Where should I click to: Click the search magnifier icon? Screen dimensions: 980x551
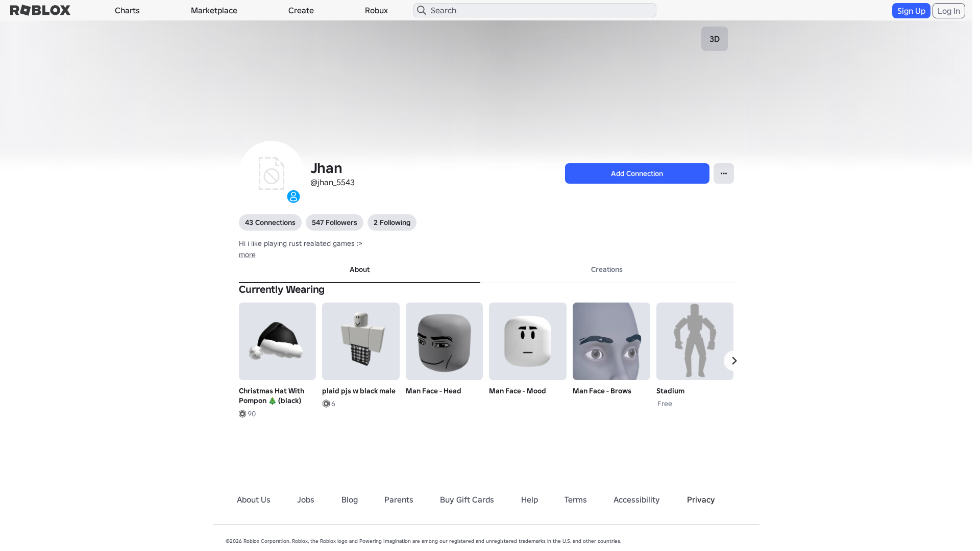(x=421, y=10)
